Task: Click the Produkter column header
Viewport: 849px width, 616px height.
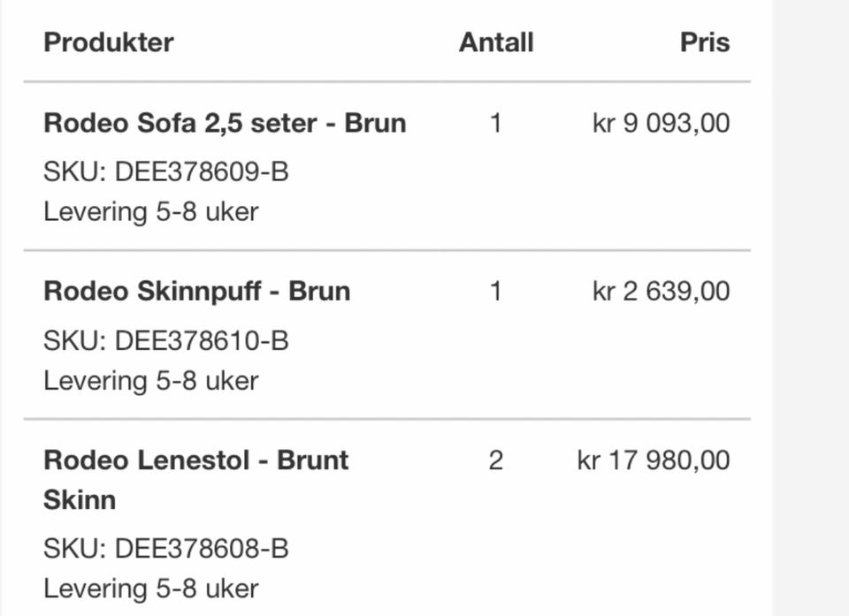Action: pos(108,42)
